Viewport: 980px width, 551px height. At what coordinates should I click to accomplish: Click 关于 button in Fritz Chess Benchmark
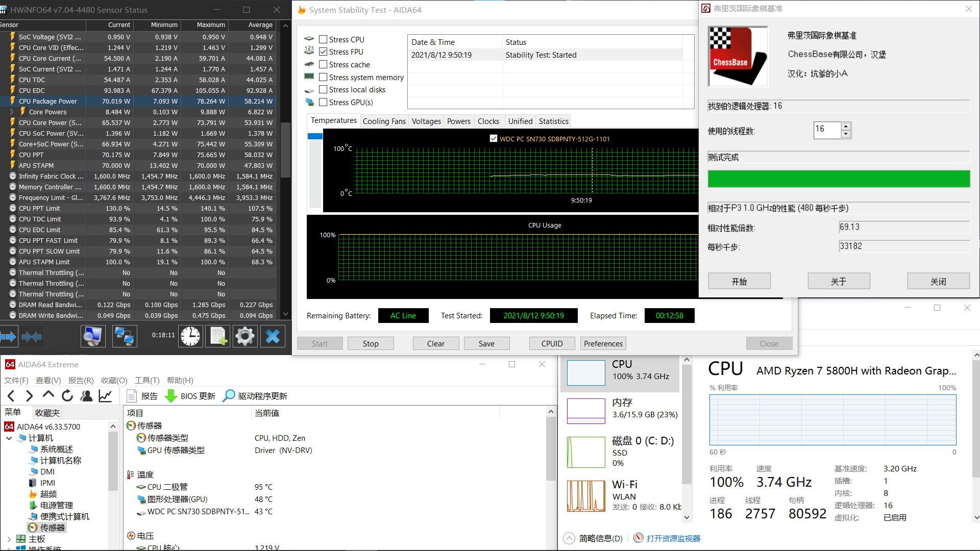[839, 281]
